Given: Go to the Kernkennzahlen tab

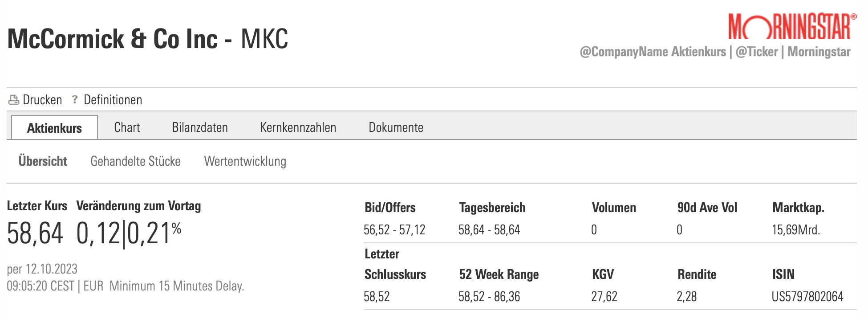Looking at the screenshot, I should 298,127.
